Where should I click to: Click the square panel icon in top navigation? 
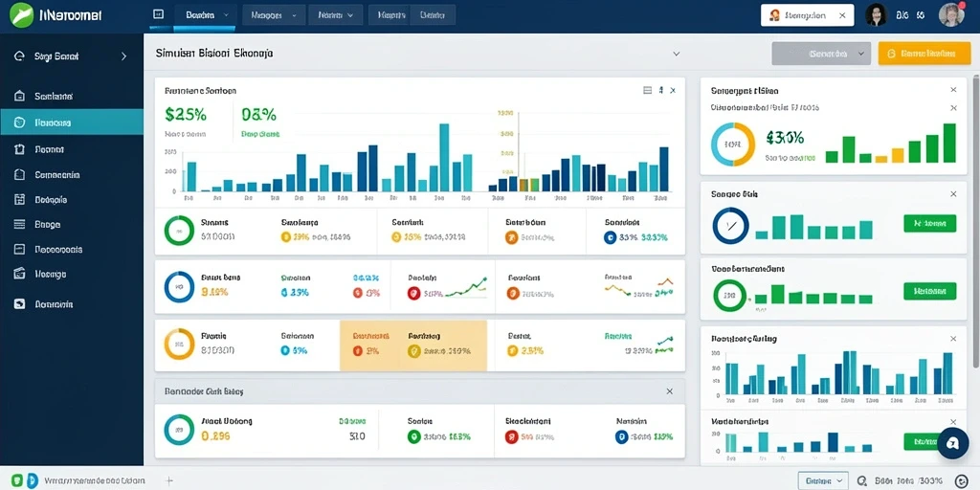(x=158, y=14)
